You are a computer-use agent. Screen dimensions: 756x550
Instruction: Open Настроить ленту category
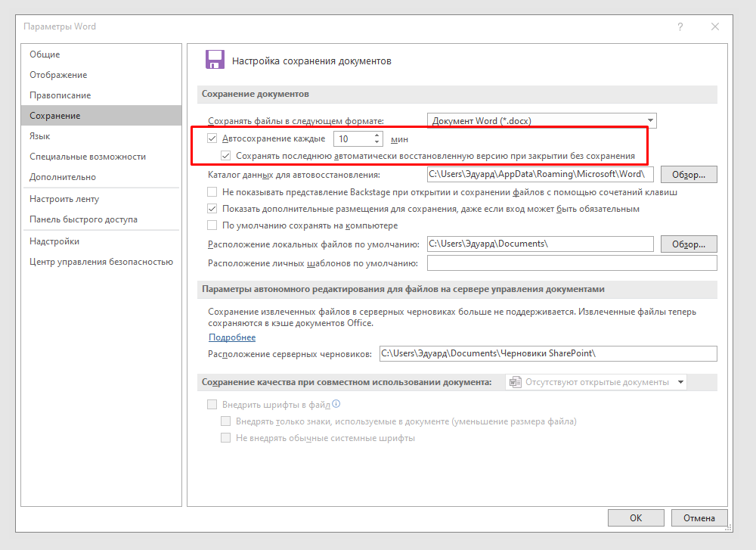tap(101, 199)
